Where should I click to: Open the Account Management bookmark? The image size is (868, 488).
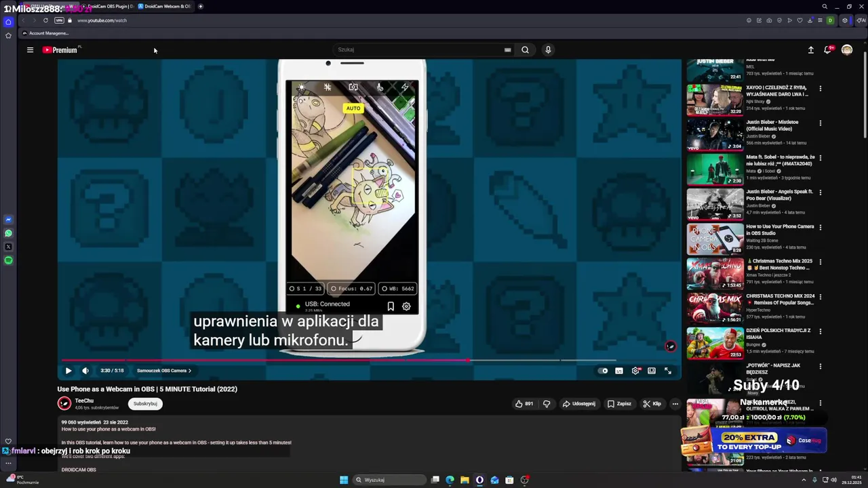pyautogui.click(x=45, y=33)
